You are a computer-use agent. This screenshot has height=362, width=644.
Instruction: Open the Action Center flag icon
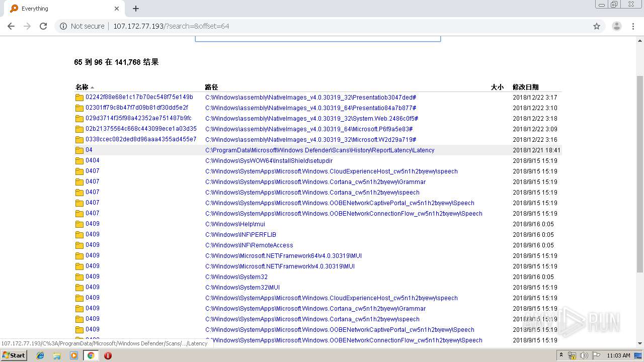pyautogui.click(x=596, y=355)
